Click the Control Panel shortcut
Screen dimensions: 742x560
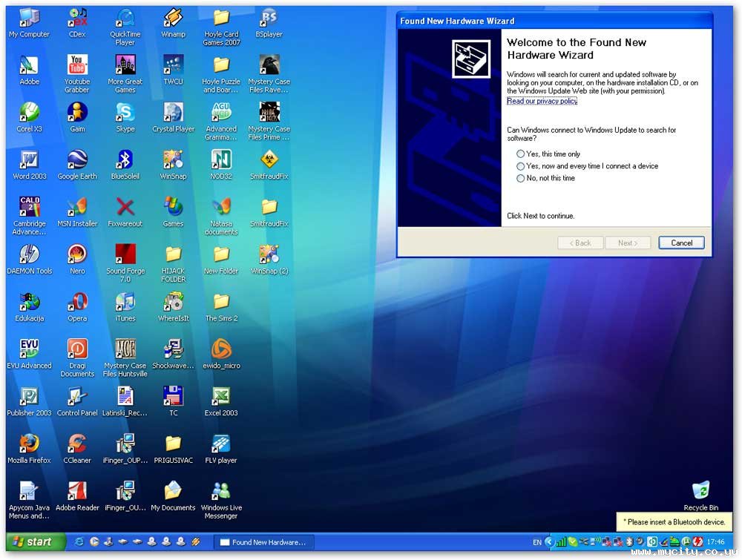[x=77, y=401]
